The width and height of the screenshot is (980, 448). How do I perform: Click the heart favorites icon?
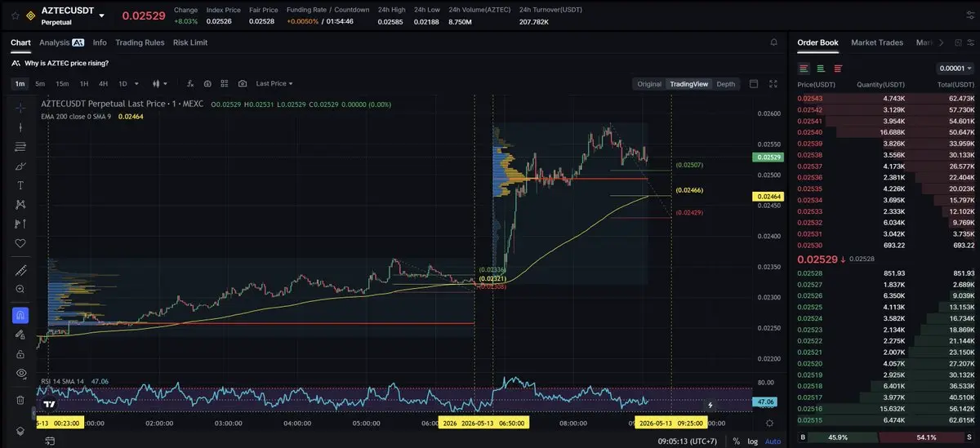coord(20,243)
